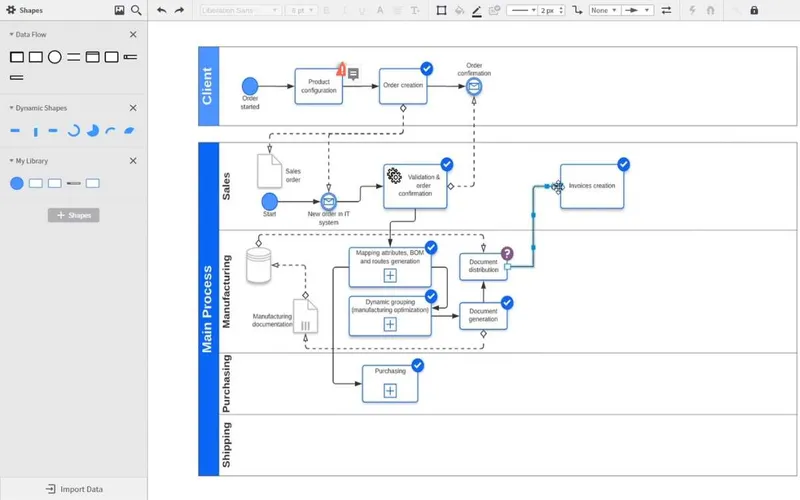Open the shape options icon beside line color
800x500 pixels.
point(494,10)
